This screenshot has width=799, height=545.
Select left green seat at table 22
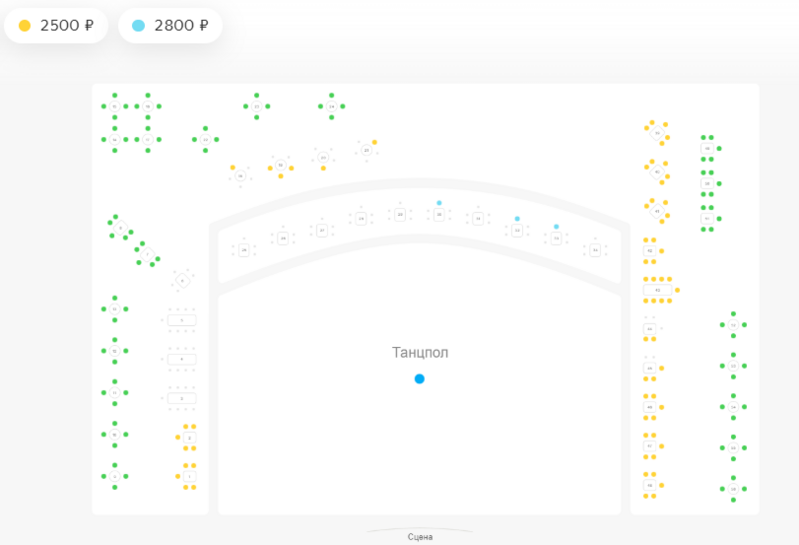(x=194, y=140)
